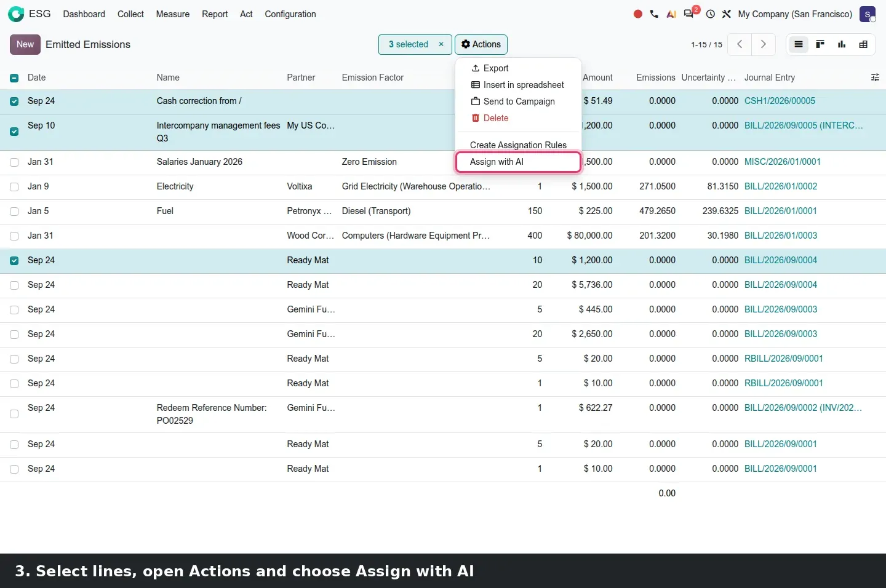The height and width of the screenshot is (588, 886).
Task: Open optional columns settings icon
Action: point(875,77)
